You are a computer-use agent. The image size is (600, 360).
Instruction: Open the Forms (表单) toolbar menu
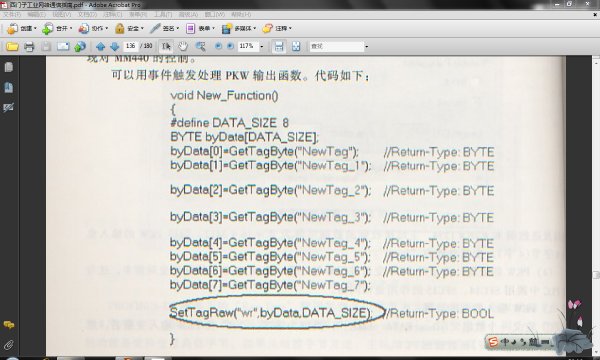[x=200, y=28]
